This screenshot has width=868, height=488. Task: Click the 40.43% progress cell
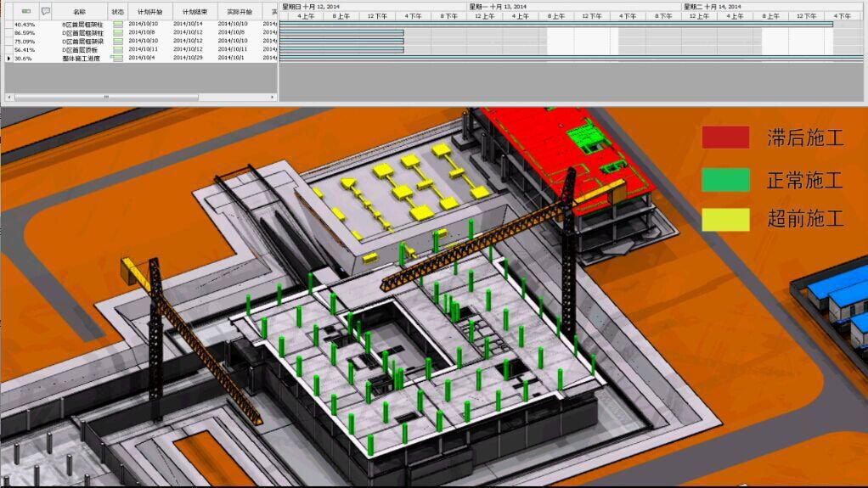click(x=25, y=25)
